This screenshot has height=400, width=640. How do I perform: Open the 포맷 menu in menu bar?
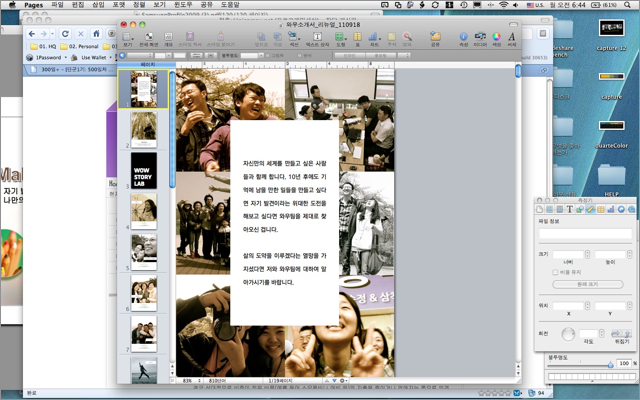(119, 5)
